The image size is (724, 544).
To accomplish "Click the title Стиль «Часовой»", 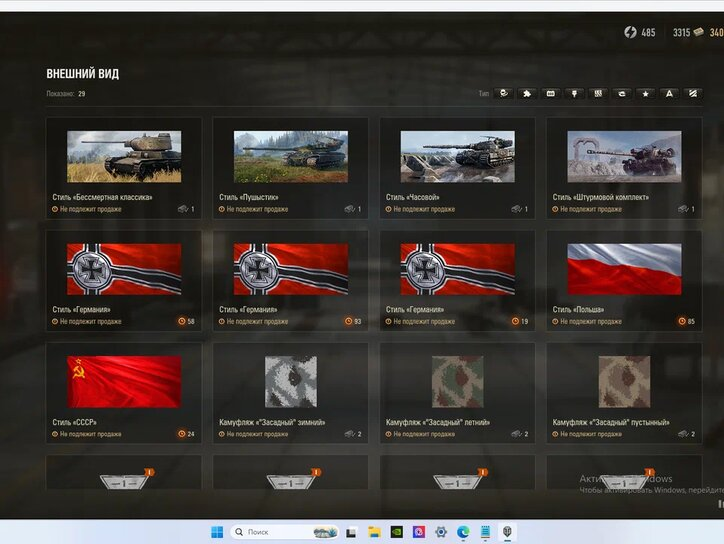I will 413,197.
